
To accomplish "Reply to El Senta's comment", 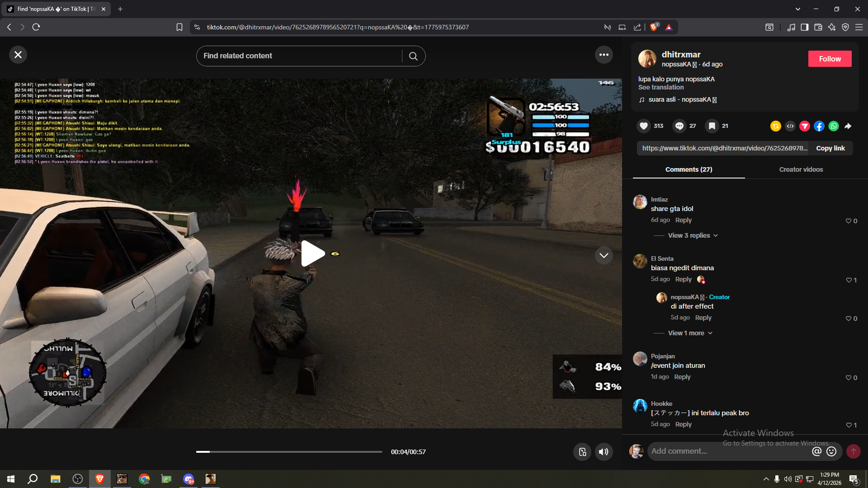I will [x=684, y=279].
